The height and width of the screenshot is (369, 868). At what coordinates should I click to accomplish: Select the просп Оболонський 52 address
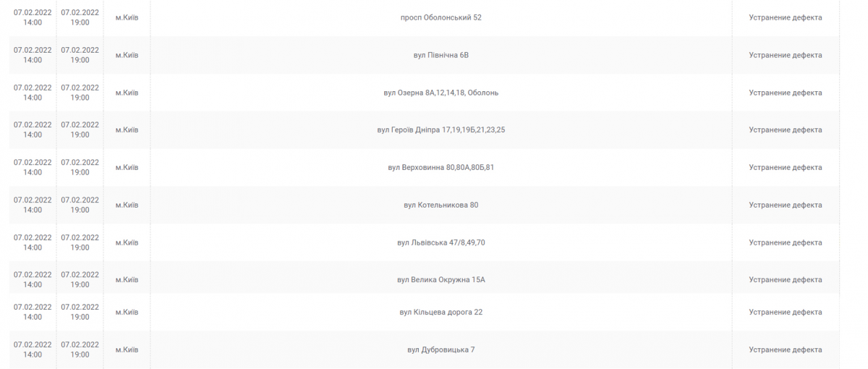441,17
